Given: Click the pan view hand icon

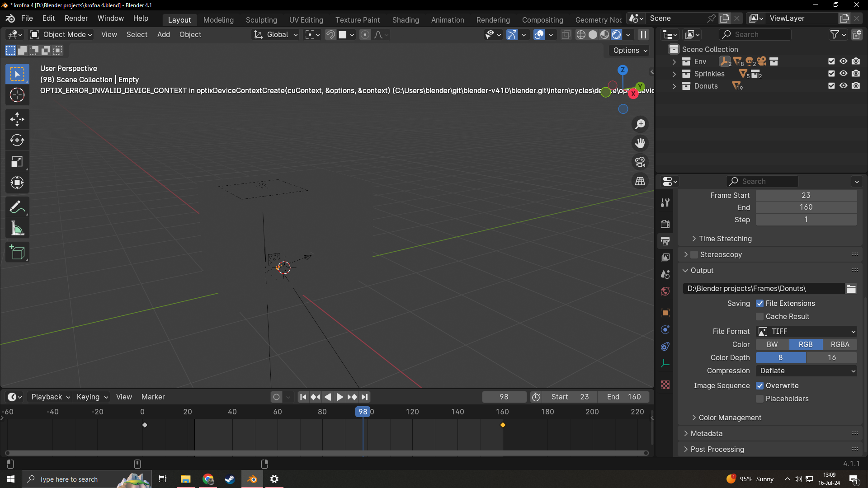Looking at the screenshot, I should pyautogui.click(x=640, y=143).
